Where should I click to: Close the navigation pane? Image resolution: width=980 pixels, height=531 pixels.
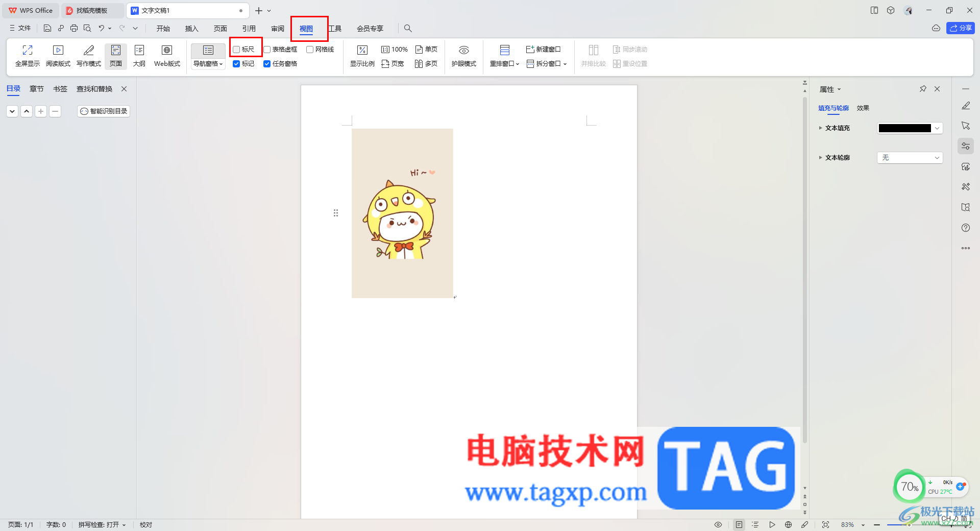click(124, 89)
